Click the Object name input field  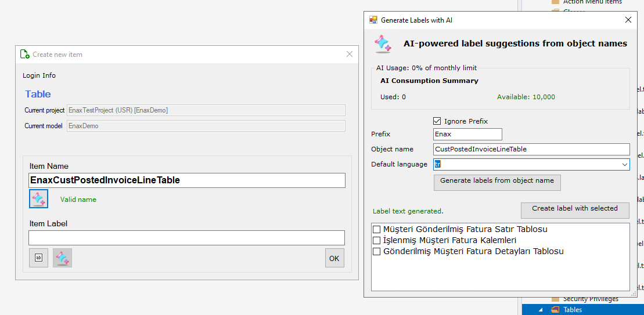[531, 149]
